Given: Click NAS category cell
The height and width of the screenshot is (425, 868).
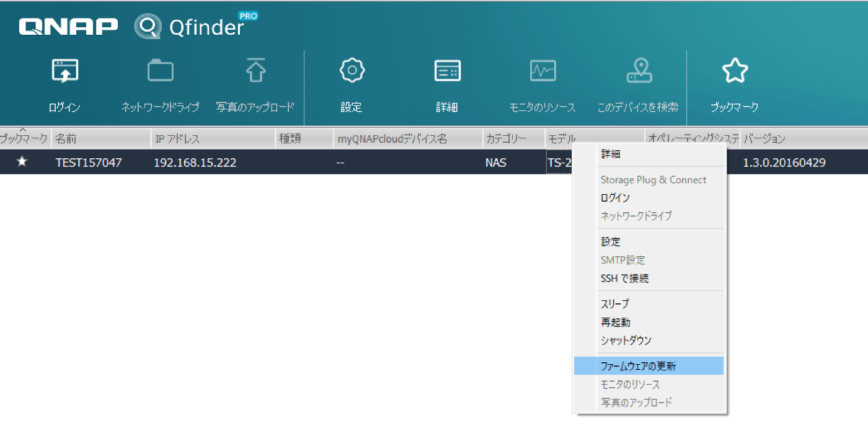Looking at the screenshot, I should [495, 163].
